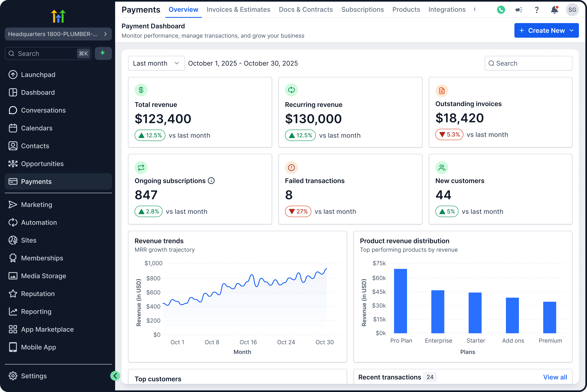Open the SG user avatar

(572, 10)
